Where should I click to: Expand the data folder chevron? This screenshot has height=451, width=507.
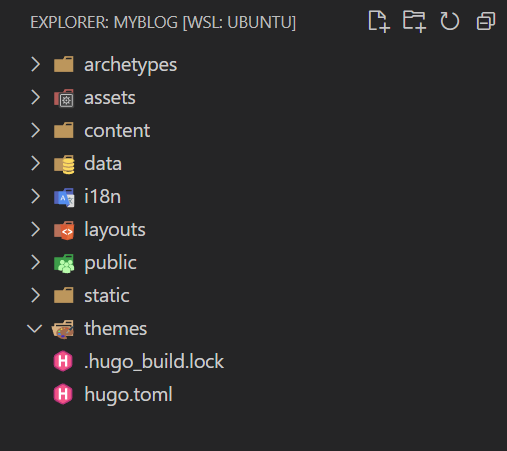tap(35, 163)
